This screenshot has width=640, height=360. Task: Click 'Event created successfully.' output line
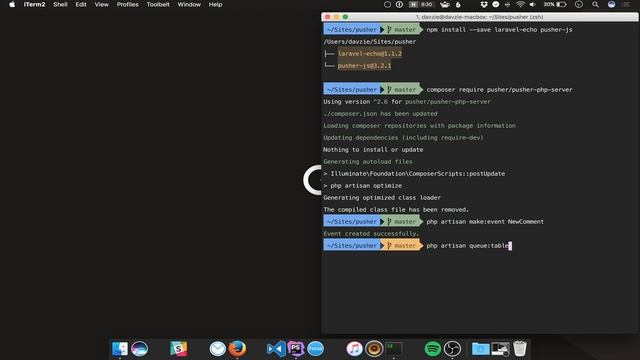click(x=371, y=234)
